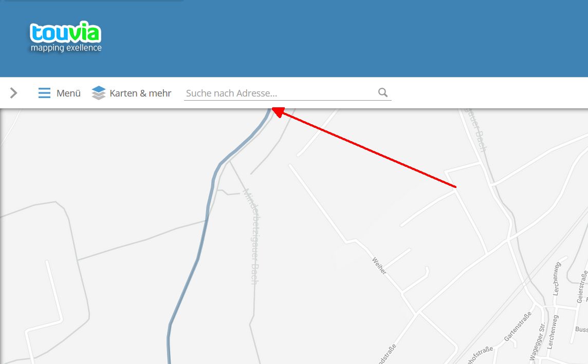Click the Minderbetzigauer Bach stream label
Image resolution: width=588 pixels, height=364 pixels.
click(x=252, y=236)
